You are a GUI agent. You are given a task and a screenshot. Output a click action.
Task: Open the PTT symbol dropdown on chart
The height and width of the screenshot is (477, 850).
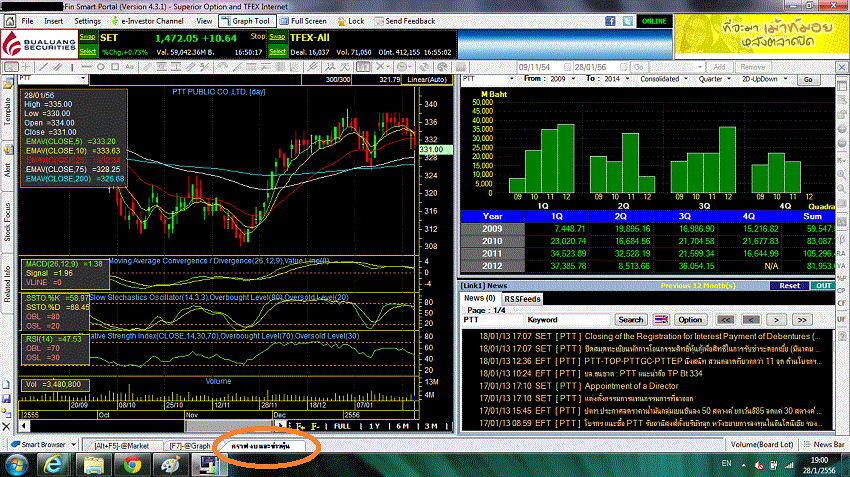(83, 79)
